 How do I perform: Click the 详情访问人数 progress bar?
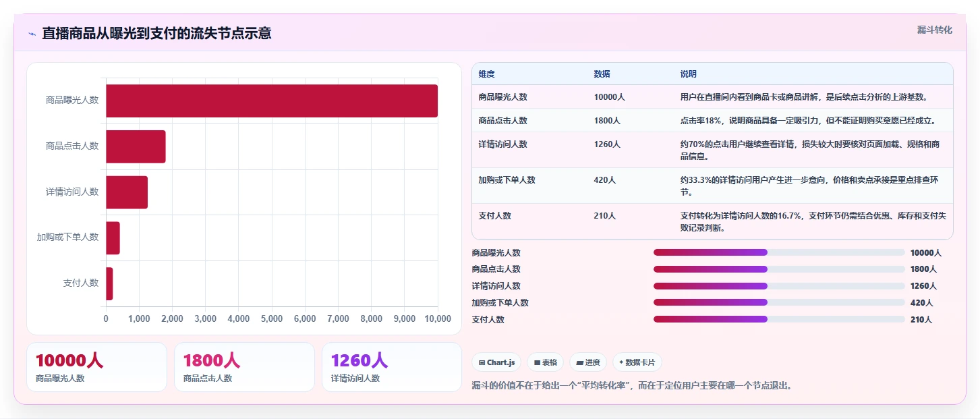click(779, 286)
